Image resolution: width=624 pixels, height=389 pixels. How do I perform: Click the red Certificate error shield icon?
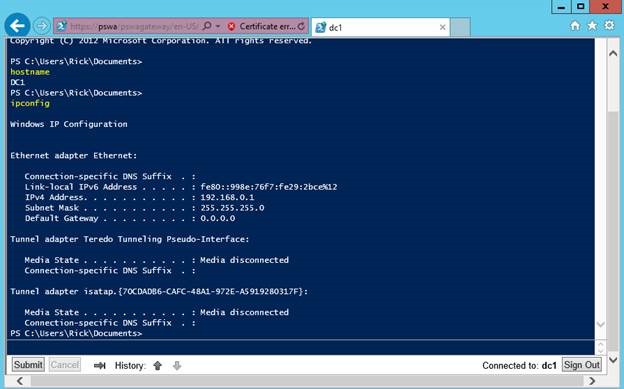coord(231,27)
